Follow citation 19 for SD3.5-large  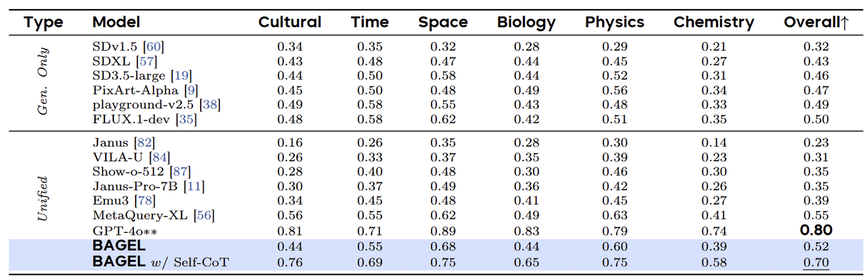coord(181,75)
